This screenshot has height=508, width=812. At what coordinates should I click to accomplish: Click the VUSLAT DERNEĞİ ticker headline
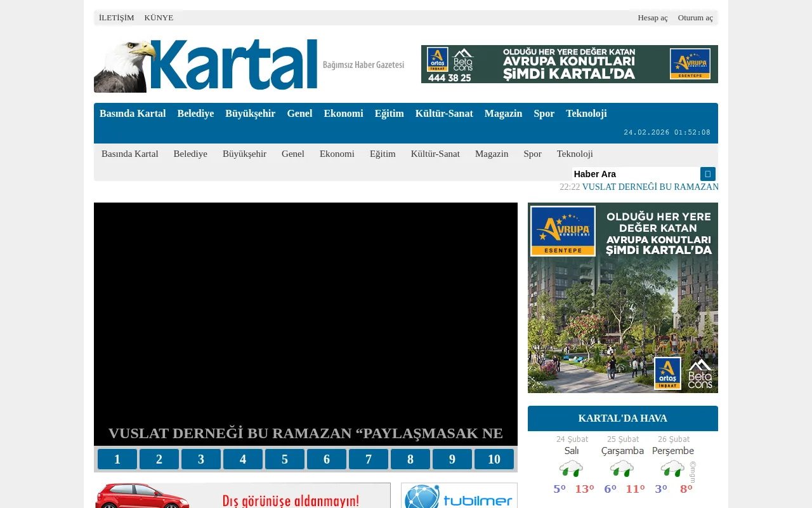(x=650, y=187)
